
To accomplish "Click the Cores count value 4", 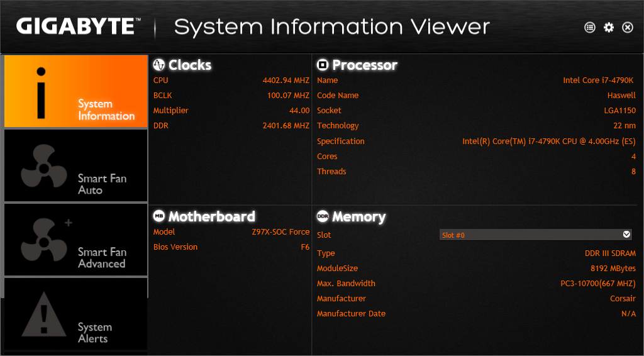I will (x=633, y=157).
